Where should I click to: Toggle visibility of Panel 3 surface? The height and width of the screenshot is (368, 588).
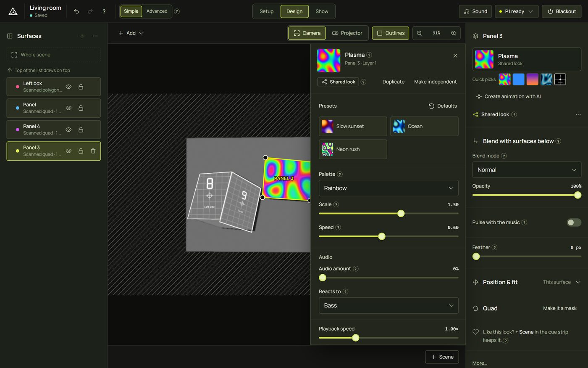[68, 151]
